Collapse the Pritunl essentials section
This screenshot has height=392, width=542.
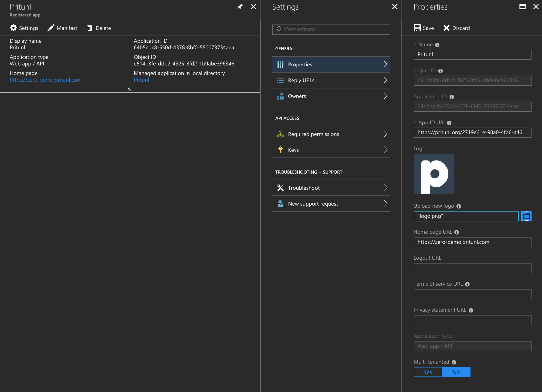click(x=129, y=89)
